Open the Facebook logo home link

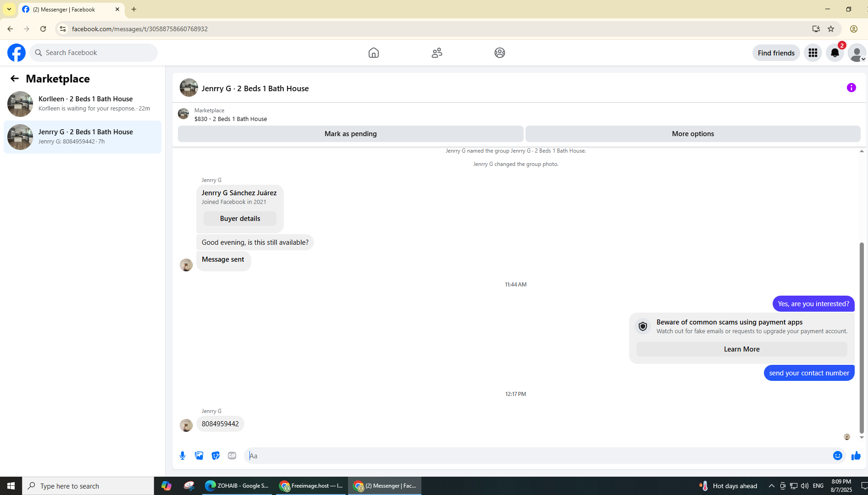[x=17, y=53]
